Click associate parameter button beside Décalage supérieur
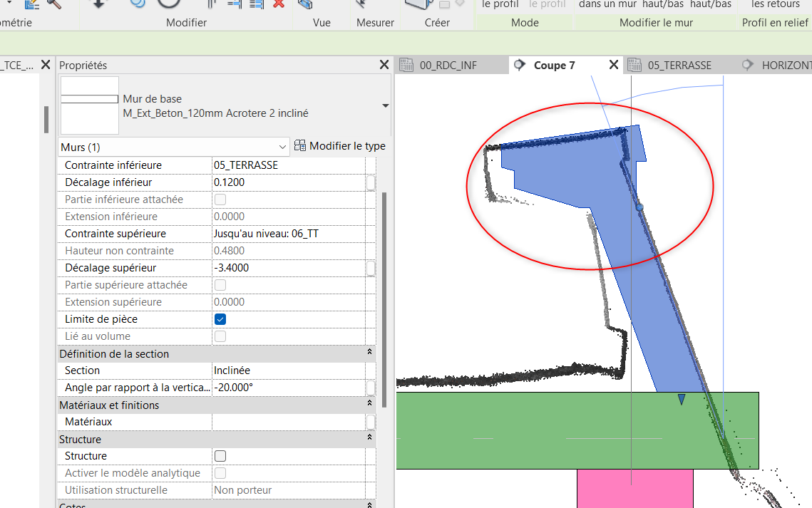Viewport: 812px width, 508px height. click(x=371, y=269)
